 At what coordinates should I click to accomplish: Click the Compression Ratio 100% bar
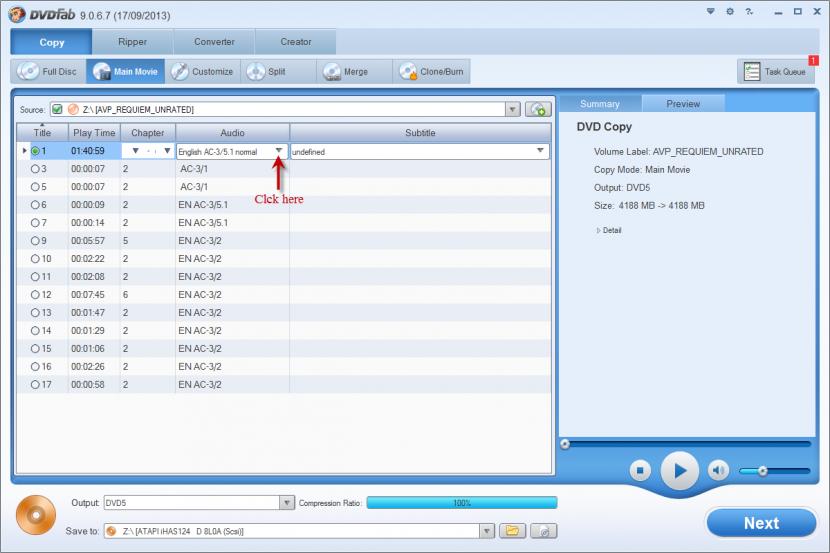462,503
